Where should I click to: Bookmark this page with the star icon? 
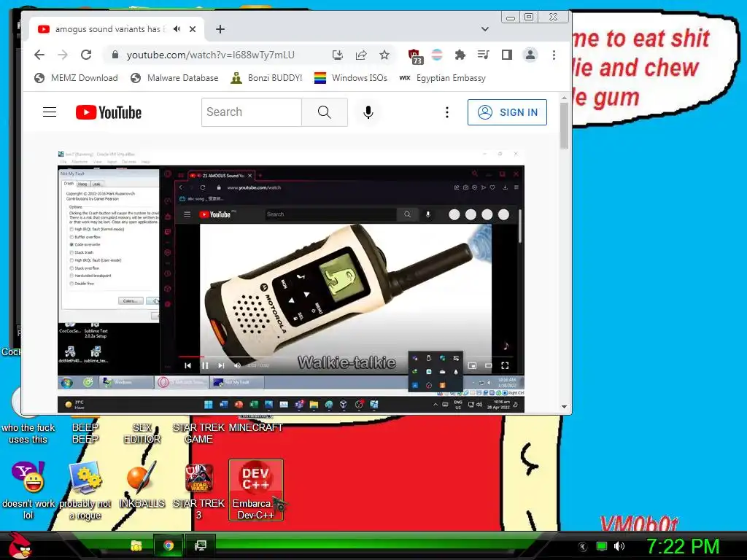pyautogui.click(x=384, y=55)
